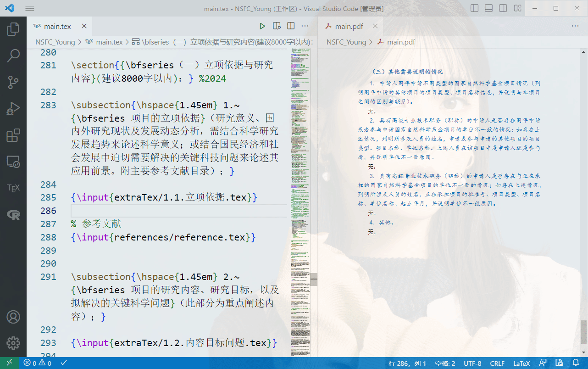Switch to the main.pdf tab

point(349,26)
